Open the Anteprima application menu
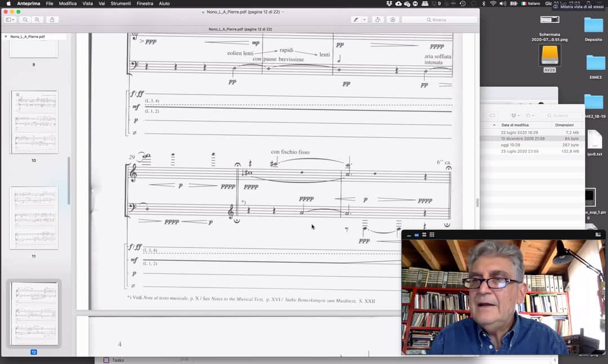The height and width of the screenshot is (364, 608). pyautogui.click(x=28, y=3)
